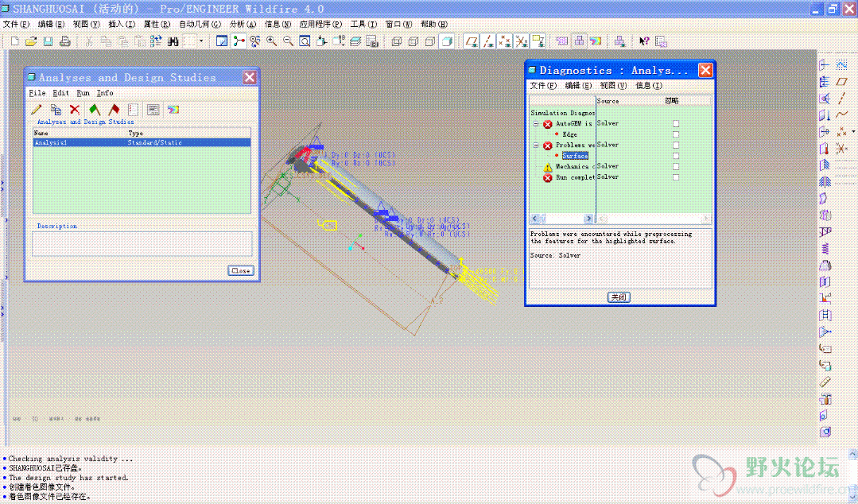The height and width of the screenshot is (504, 858).
Task: Open the Run menu in Analyses dialog
Action: pos(83,93)
